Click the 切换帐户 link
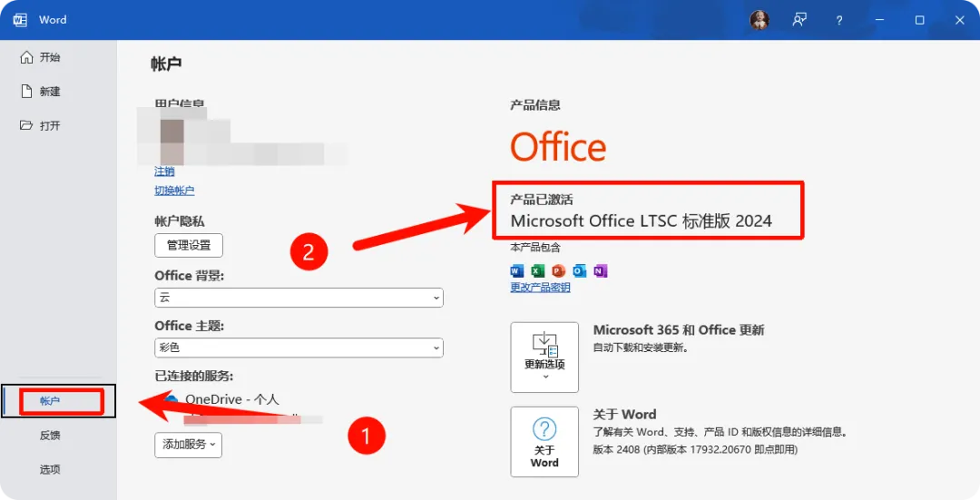 tap(174, 191)
